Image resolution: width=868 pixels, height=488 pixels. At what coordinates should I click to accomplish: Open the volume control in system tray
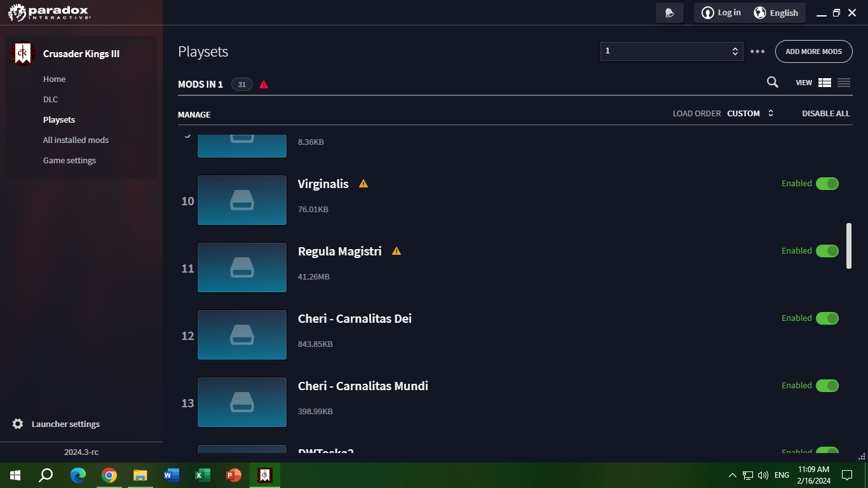click(763, 475)
